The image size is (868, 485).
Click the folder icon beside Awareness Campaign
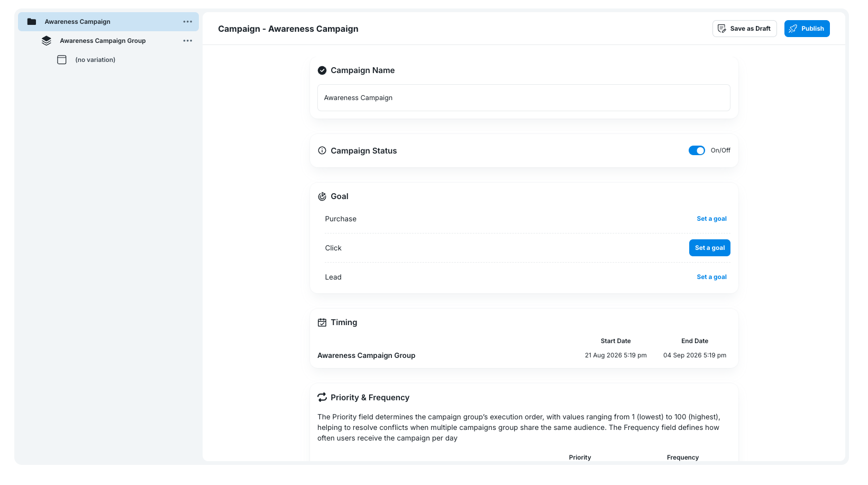(x=32, y=22)
